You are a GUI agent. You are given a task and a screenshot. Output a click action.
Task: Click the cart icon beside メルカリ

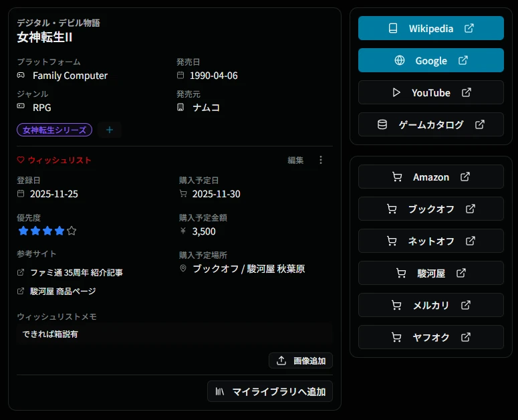coord(396,305)
